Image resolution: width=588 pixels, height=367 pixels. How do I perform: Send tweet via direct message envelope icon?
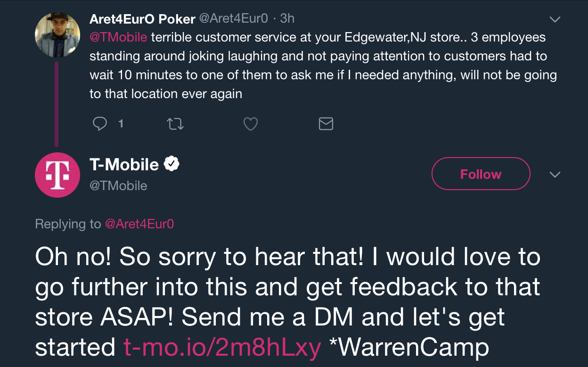326,124
